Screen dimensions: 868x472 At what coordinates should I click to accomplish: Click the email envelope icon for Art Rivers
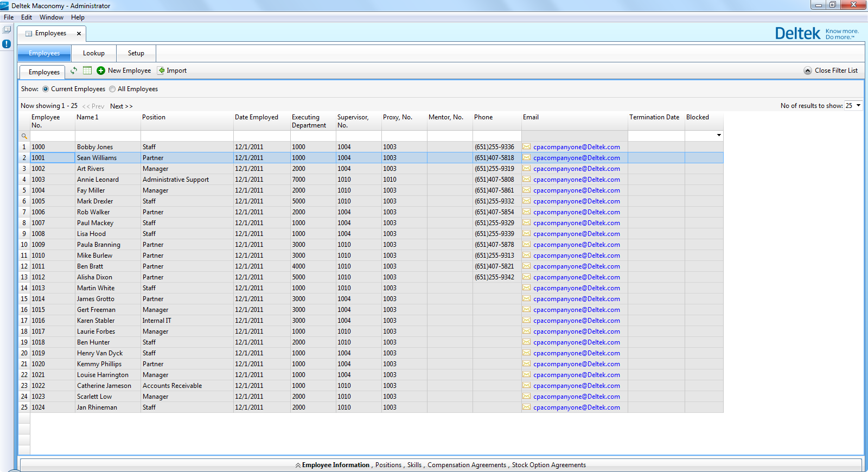527,168
